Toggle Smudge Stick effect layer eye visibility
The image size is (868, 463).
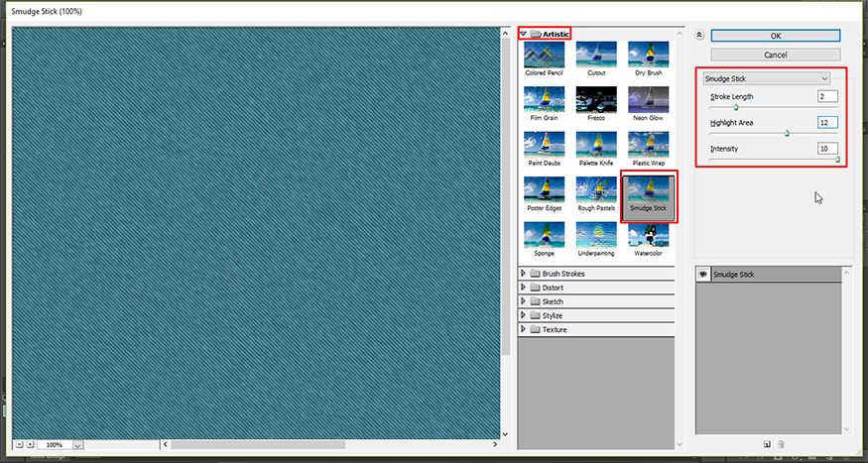pyautogui.click(x=703, y=275)
